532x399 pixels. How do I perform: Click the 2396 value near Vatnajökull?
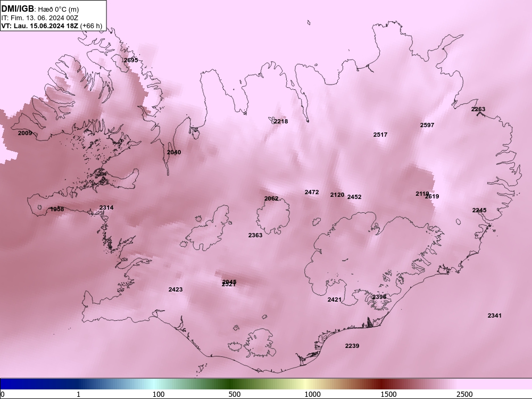pyautogui.click(x=379, y=297)
